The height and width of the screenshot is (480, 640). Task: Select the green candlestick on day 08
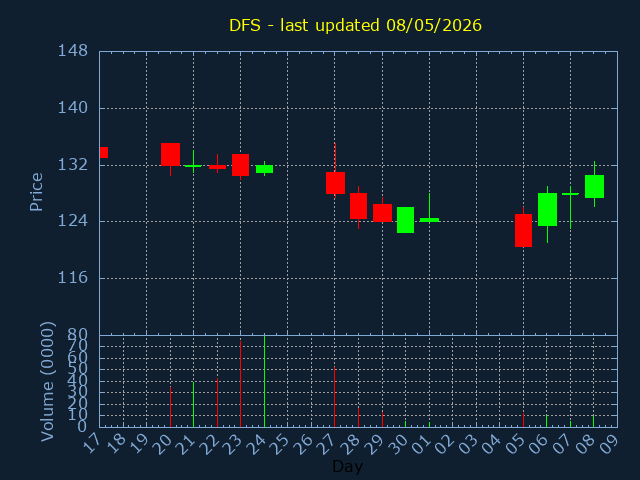click(x=594, y=187)
